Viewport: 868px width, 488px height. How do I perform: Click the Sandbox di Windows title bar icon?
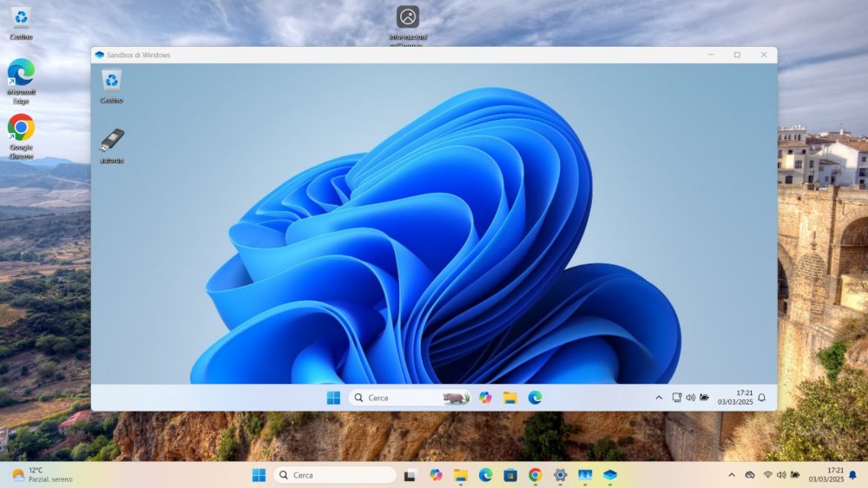[x=100, y=55]
